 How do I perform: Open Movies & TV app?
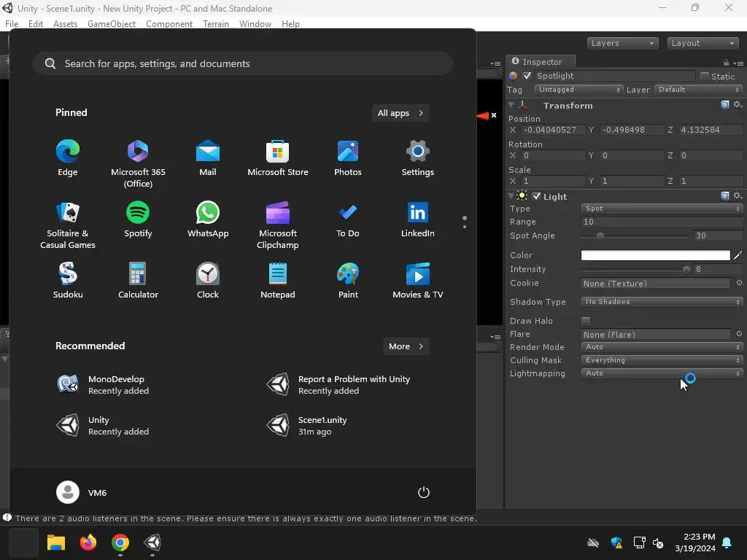point(418,281)
